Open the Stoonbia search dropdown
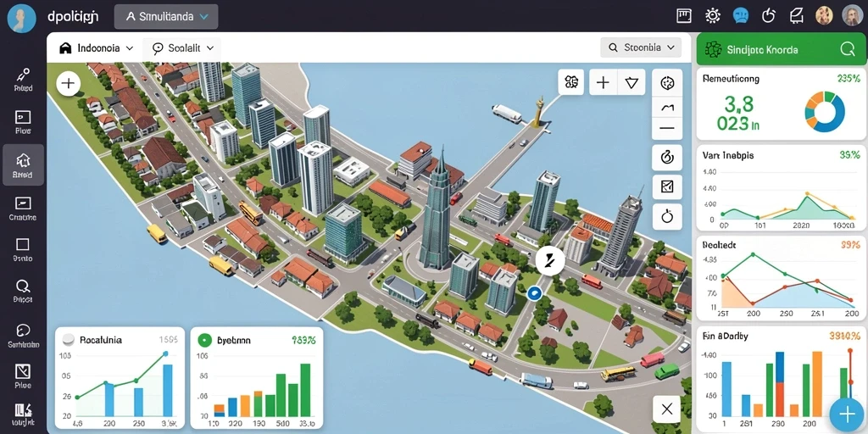 (x=641, y=47)
